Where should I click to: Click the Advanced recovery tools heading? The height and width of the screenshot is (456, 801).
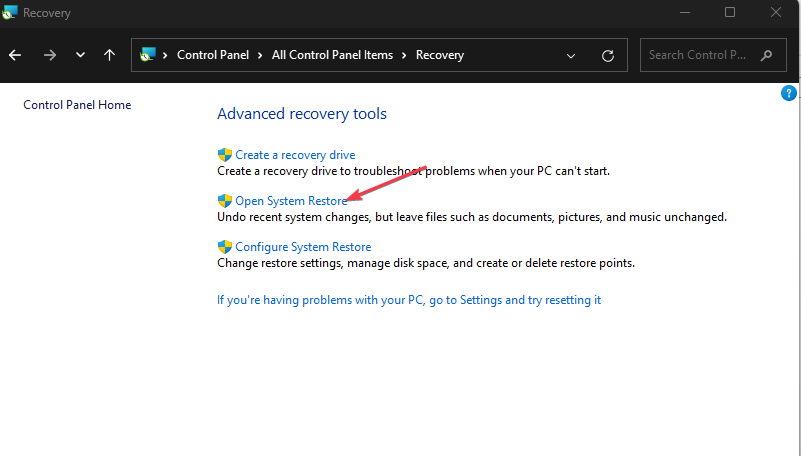302,113
